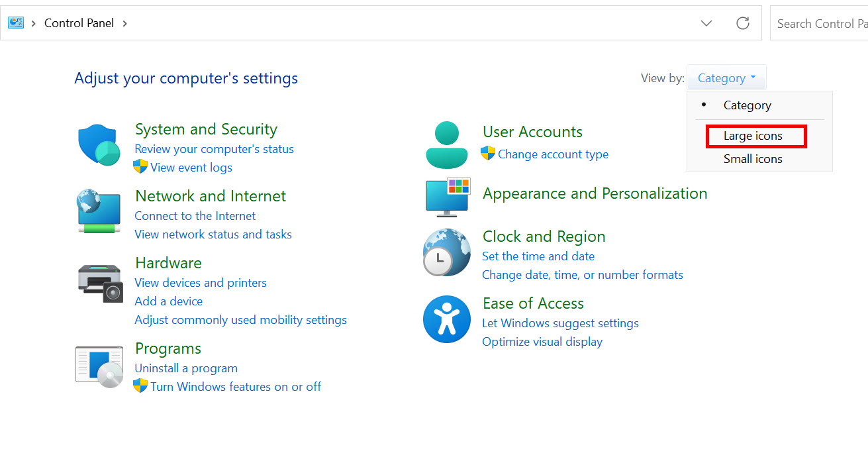The height and width of the screenshot is (463, 868).
Task: Open the Change account type link
Action: coord(553,154)
